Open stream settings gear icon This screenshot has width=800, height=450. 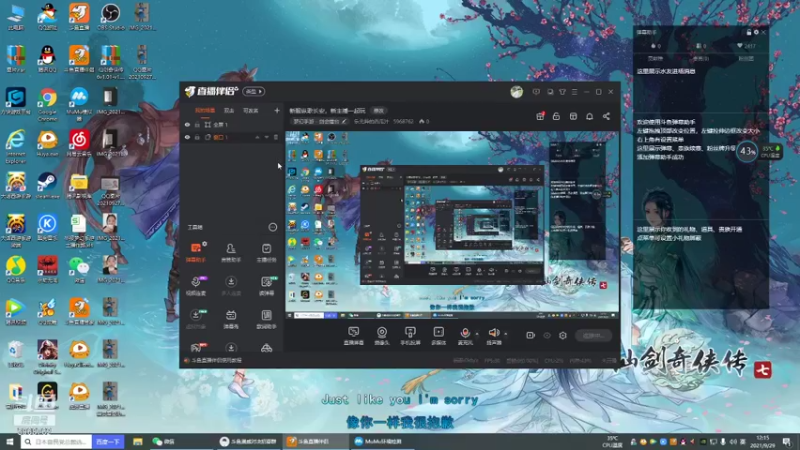point(563,335)
